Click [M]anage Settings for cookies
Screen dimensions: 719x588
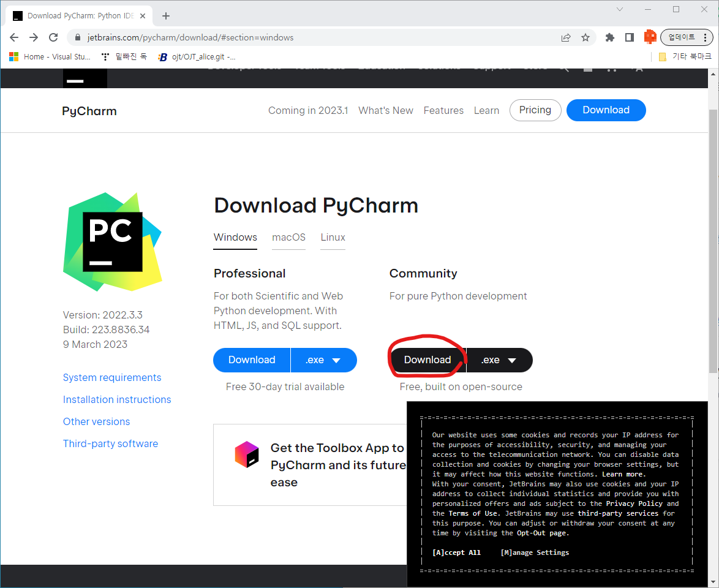click(x=535, y=552)
